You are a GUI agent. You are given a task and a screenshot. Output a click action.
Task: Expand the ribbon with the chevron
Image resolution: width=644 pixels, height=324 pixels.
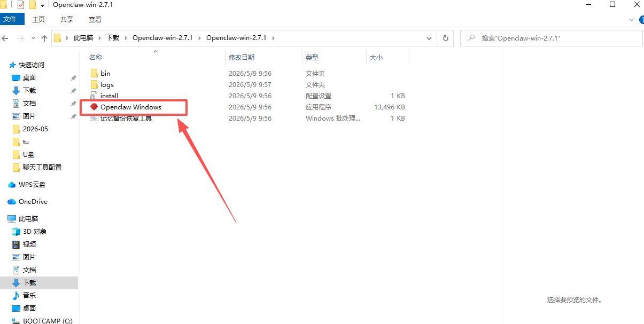[x=631, y=19]
